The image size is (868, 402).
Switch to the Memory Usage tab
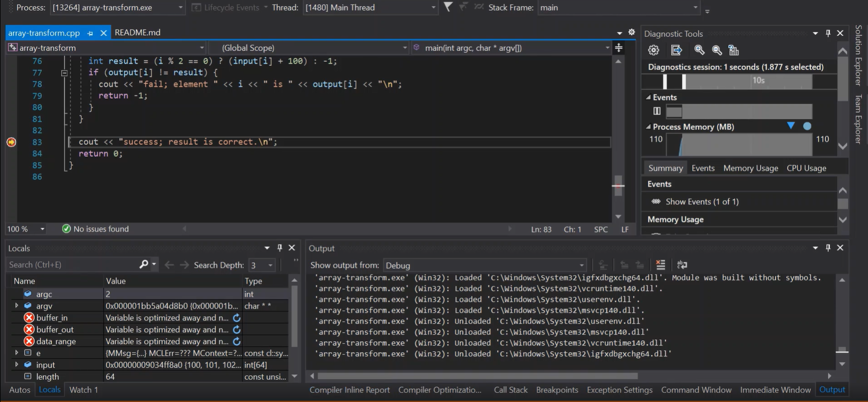point(750,168)
